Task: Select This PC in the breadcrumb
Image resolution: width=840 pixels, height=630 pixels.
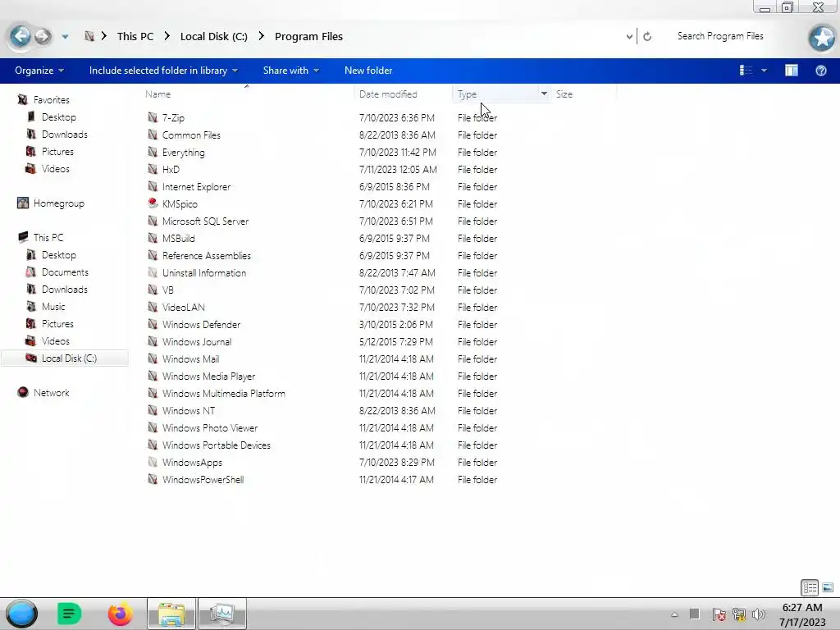Action: tap(135, 36)
